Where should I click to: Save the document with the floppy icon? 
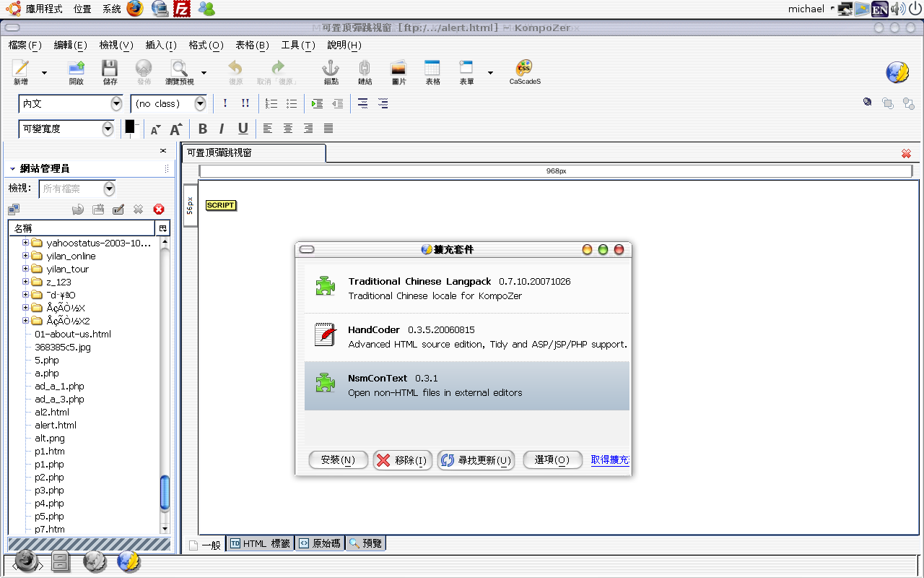click(x=110, y=70)
